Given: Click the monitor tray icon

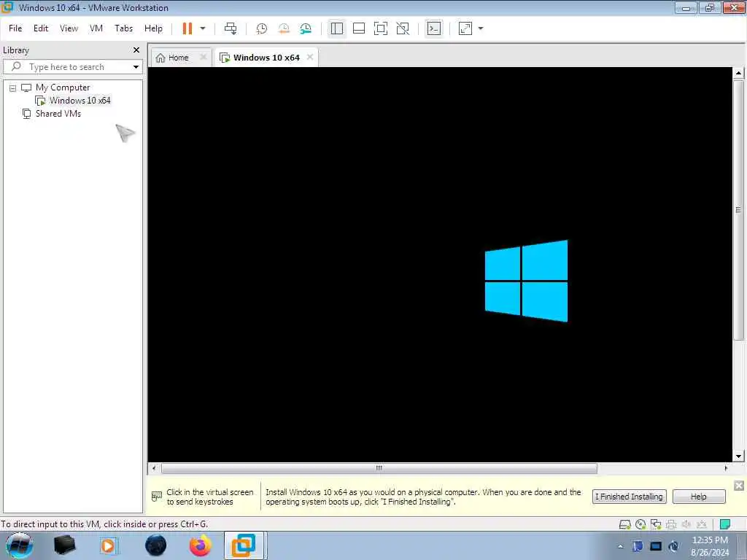Looking at the screenshot, I should 656,546.
